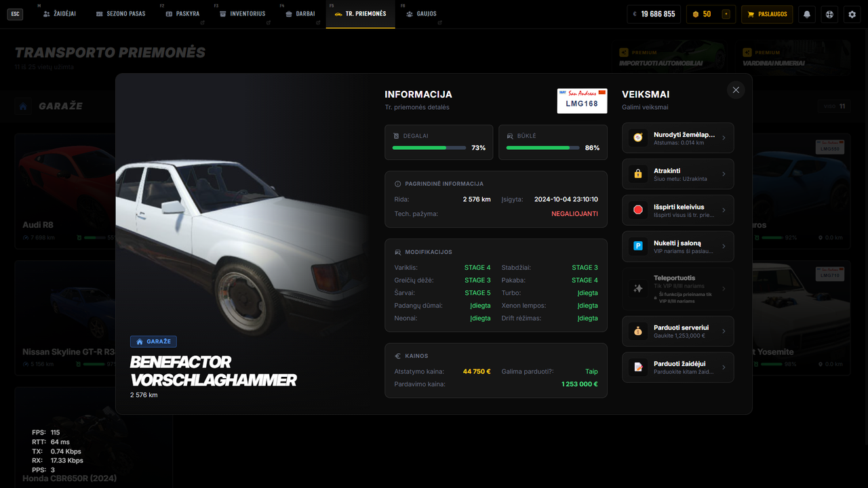Image resolution: width=868 pixels, height=488 pixels.
Task: Switch to the Inventorius tab
Action: 242,14
